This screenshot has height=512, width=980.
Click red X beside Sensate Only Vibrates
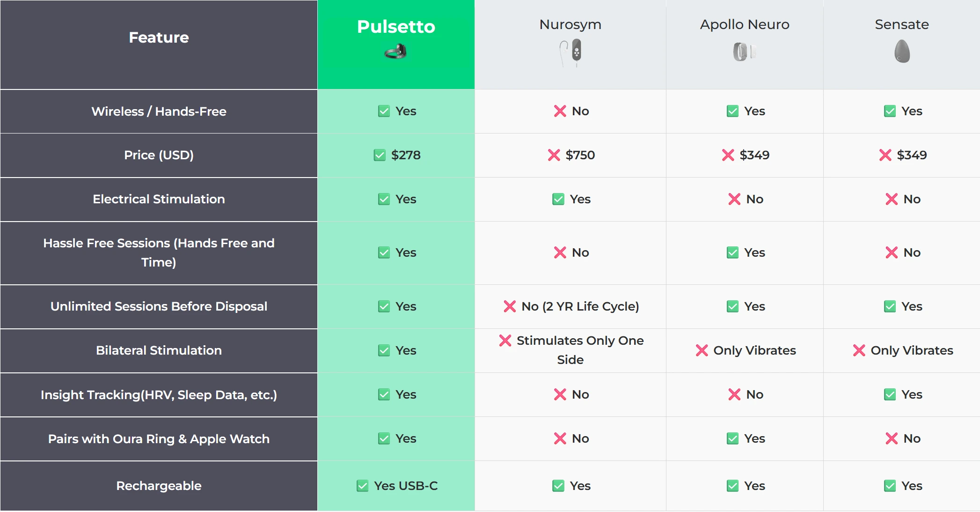click(859, 350)
